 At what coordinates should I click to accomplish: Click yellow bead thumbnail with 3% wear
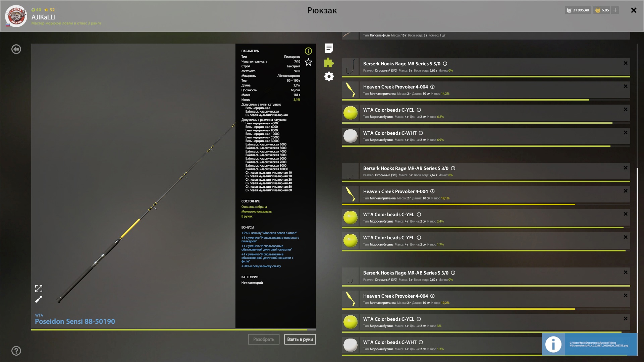tap(350, 322)
